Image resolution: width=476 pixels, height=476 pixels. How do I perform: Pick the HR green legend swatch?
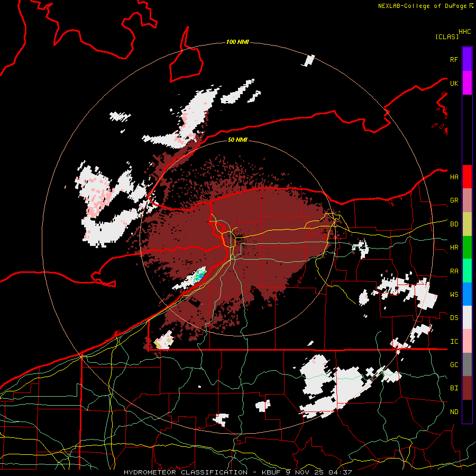tap(467, 248)
